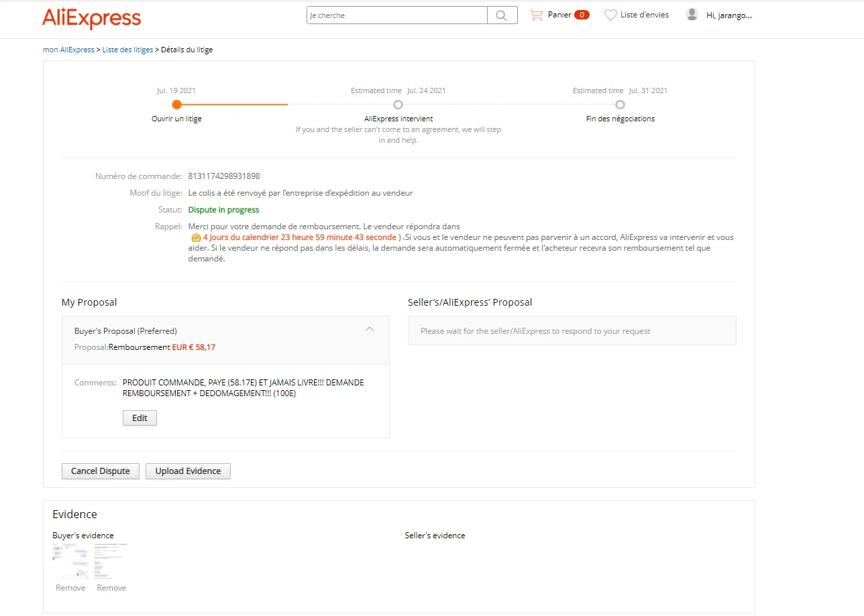Click the 'Jul. 19 2021' date

pyautogui.click(x=176, y=90)
